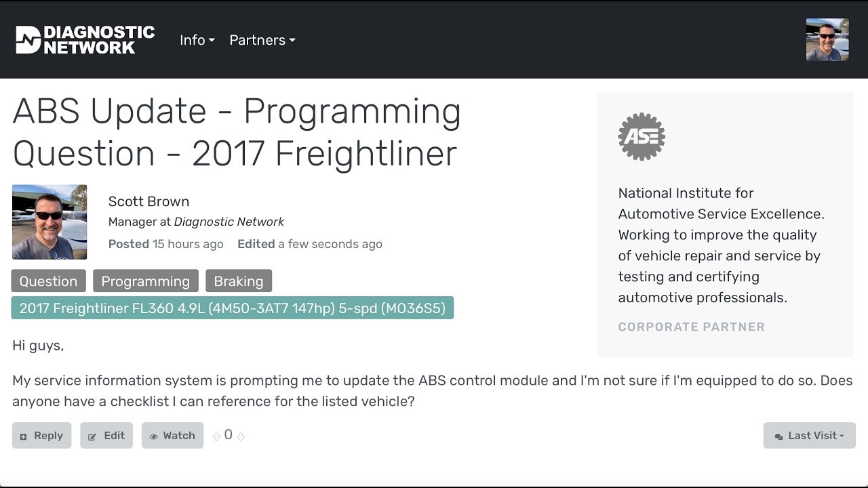Click the Corporate Partner label
The height and width of the screenshot is (488, 868).
pyautogui.click(x=691, y=327)
